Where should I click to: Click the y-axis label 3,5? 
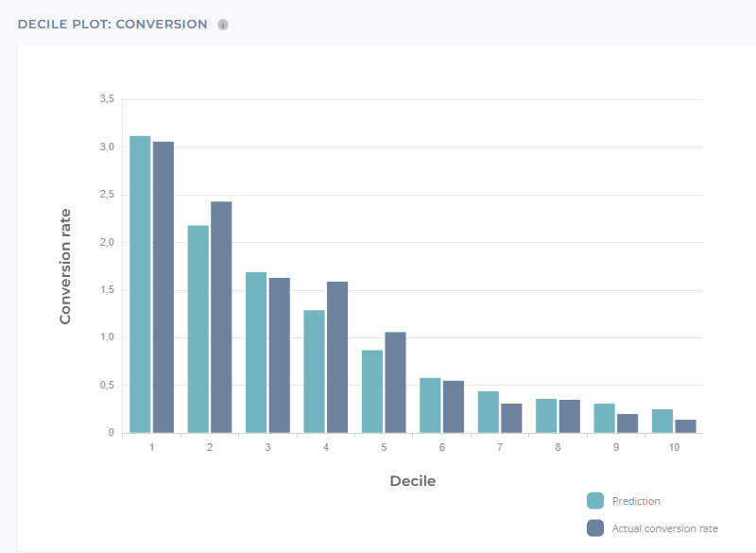[107, 99]
